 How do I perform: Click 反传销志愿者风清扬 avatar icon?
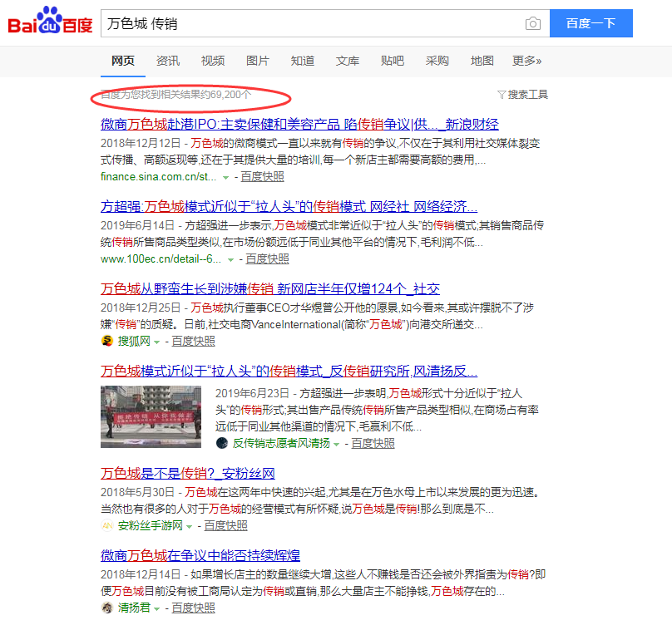221,443
